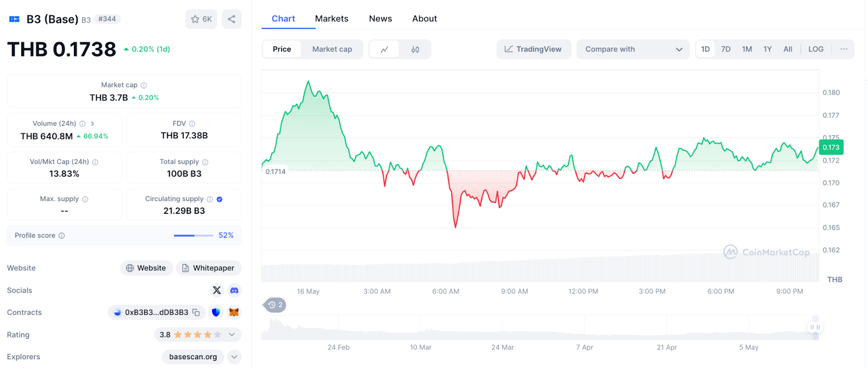Open the Markets tab
The height and width of the screenshot is (369, 868).
pos(331,18)
